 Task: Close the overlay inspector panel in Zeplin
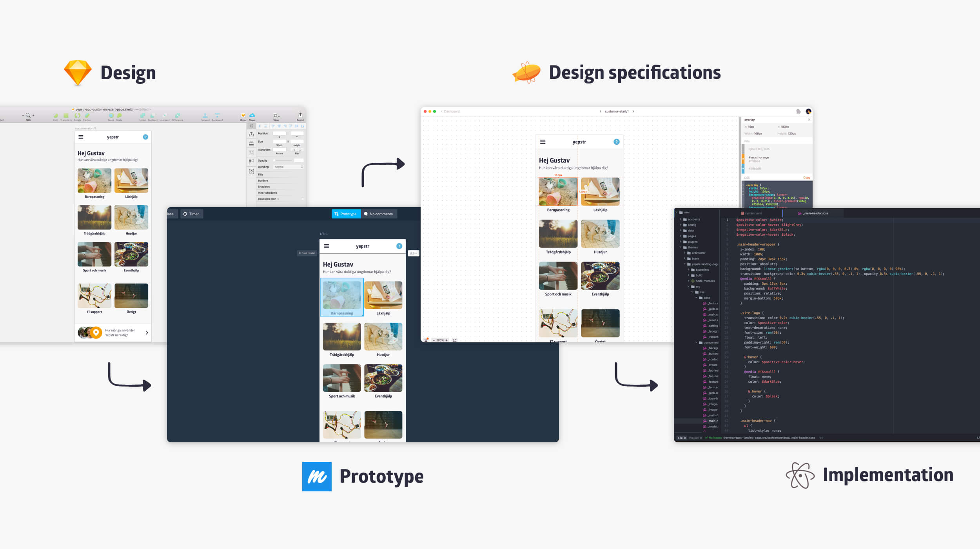(809, 120)
